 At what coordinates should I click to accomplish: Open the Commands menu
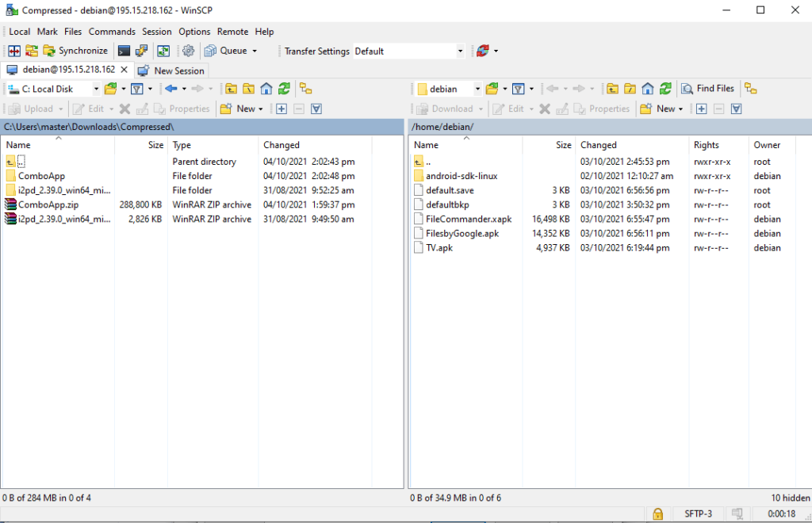[x=112, y=32]
